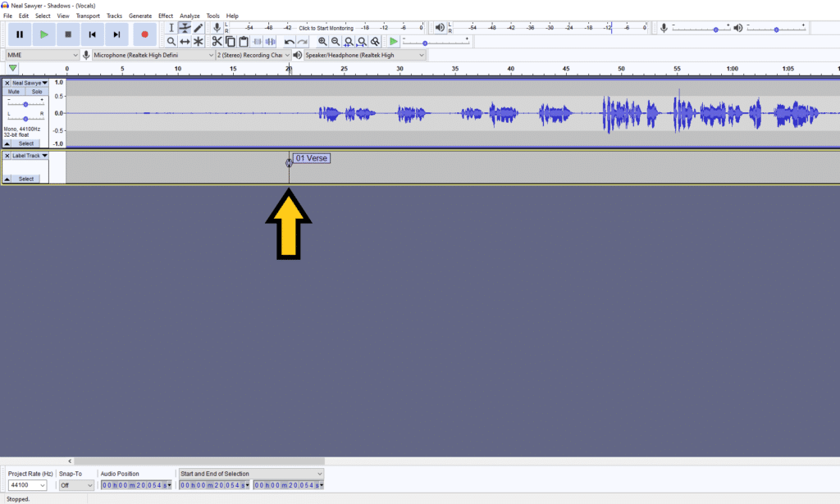Mute the Neal Sawyer track
The image size is (840, 504).
(14, 92)
